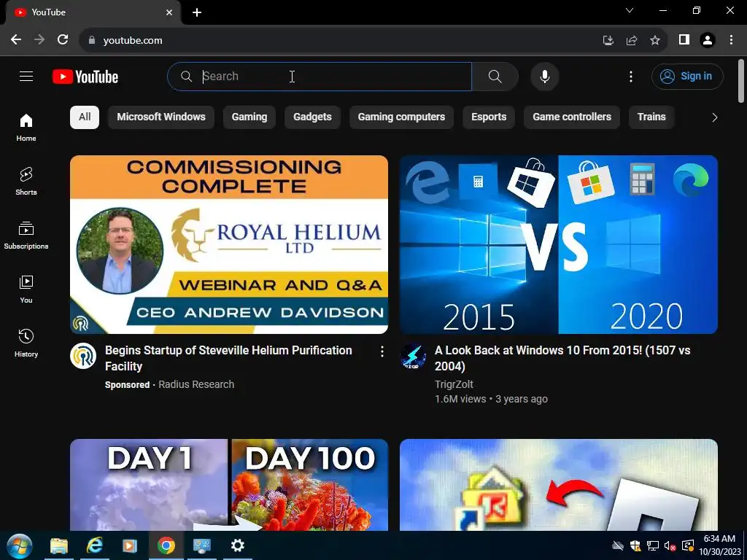Start voice search with the microphone
The height and width of the screenshot is (560, 747).
pyautogui.click(x=544, y=76)
